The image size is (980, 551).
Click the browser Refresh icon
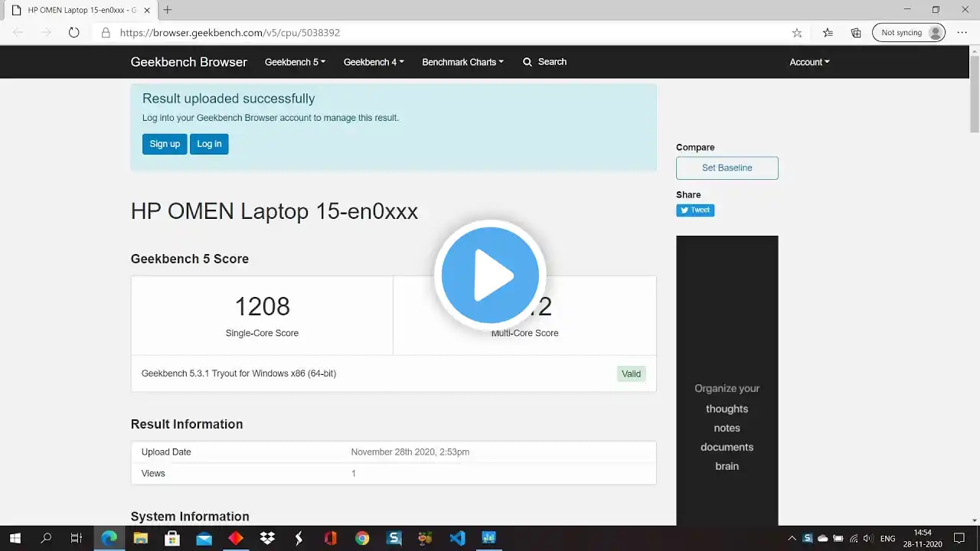click(x=73, y=33)
